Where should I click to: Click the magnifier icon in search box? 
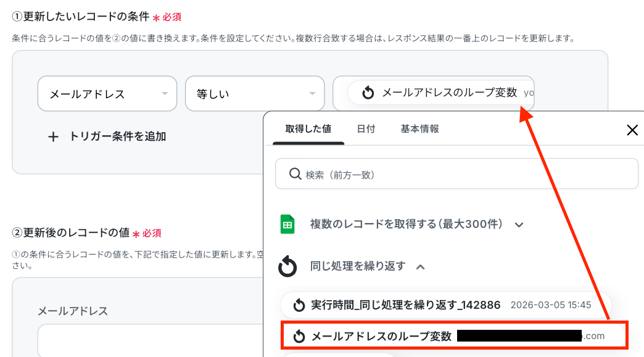coord(295,174)
